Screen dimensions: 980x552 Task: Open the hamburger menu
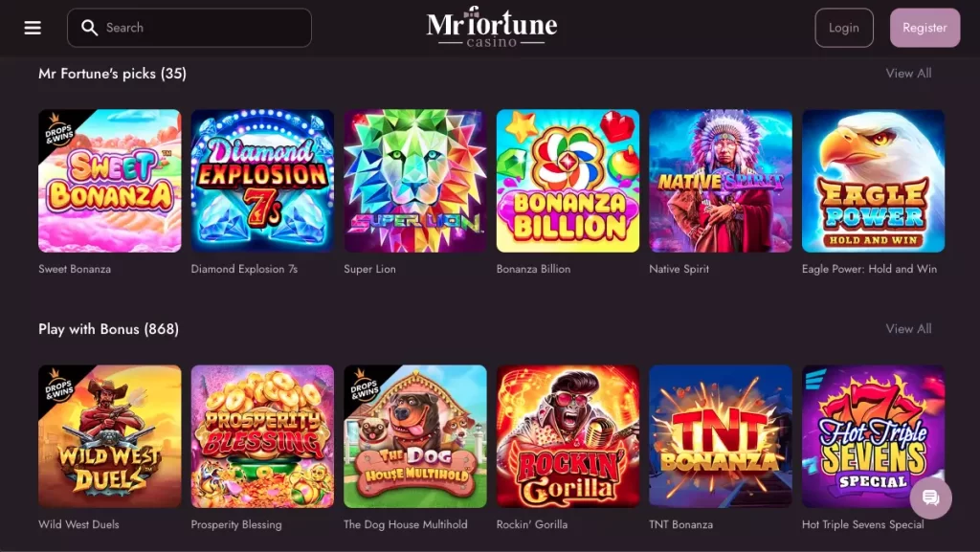pos(33,28)
